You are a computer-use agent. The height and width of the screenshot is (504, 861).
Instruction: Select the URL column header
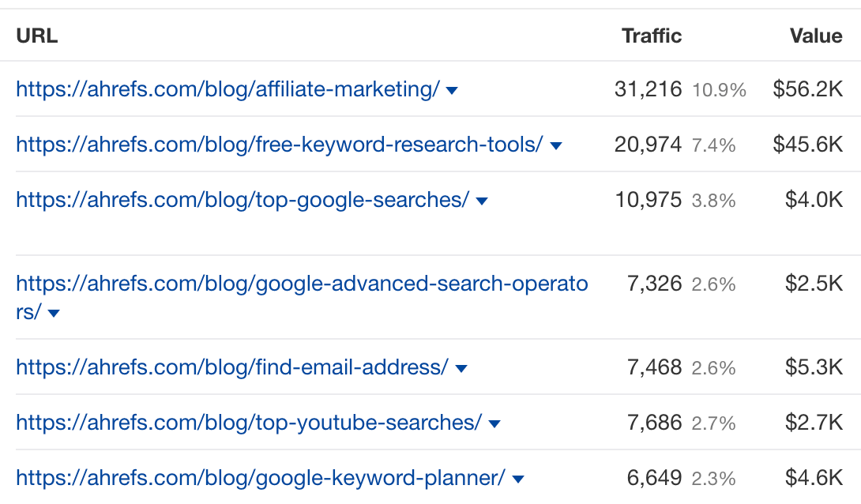(37, 36)
